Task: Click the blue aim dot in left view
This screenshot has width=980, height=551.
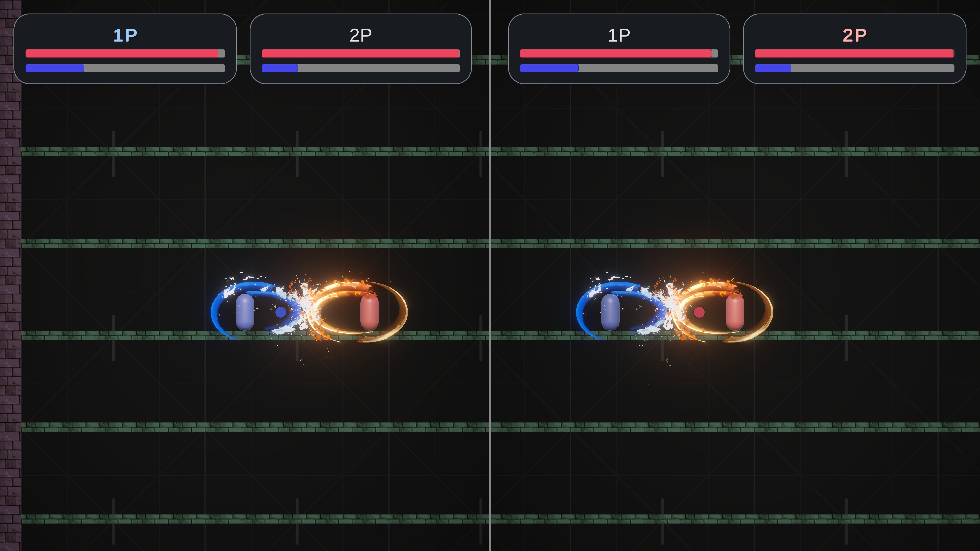Action: 281,312
